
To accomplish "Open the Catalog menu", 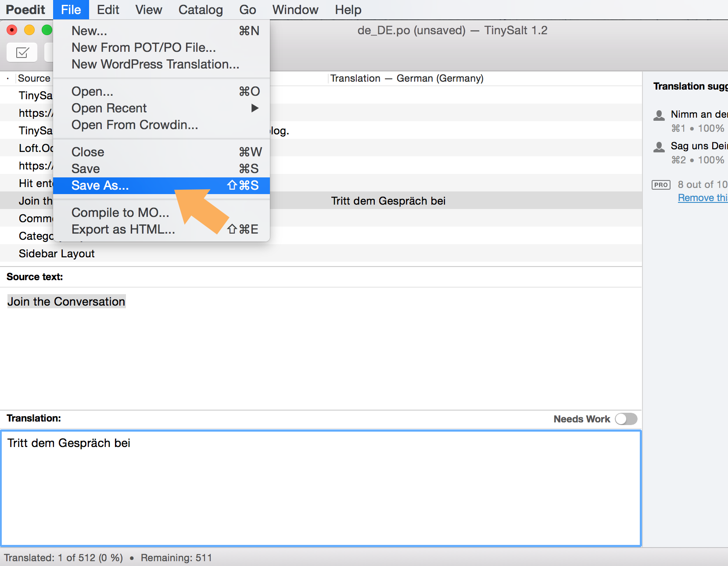I will click(201, 10).
